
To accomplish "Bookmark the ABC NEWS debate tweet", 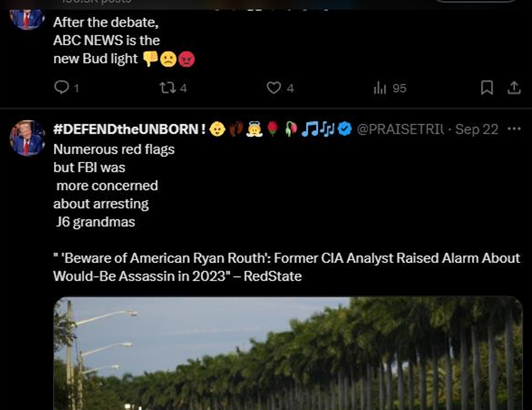I will (x=487, y=87).
